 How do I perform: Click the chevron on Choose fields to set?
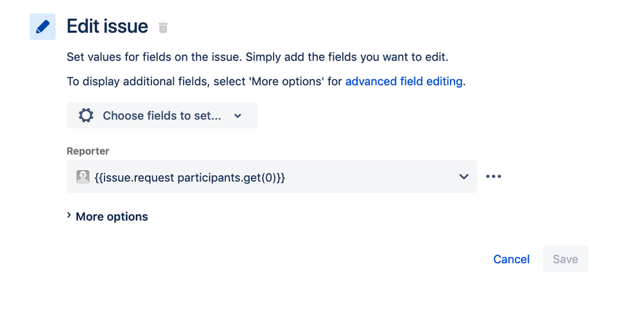click(x=238, y=116)
